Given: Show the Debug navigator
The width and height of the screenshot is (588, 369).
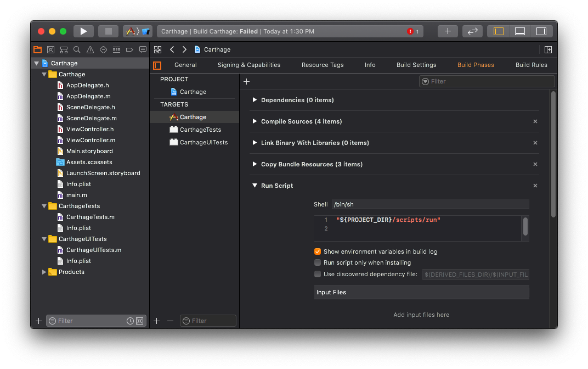Looking at the screenshot, I should [116, 49].
